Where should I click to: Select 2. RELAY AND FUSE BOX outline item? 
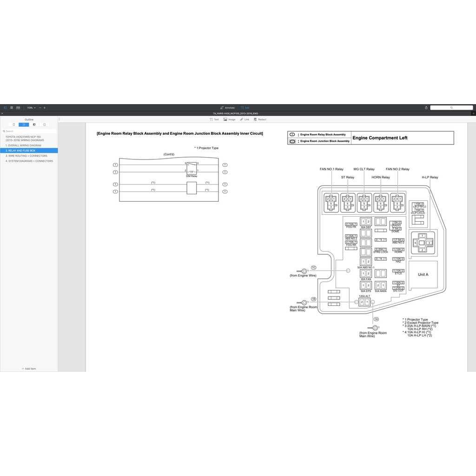pyautogui.click(x=29, y=151)
